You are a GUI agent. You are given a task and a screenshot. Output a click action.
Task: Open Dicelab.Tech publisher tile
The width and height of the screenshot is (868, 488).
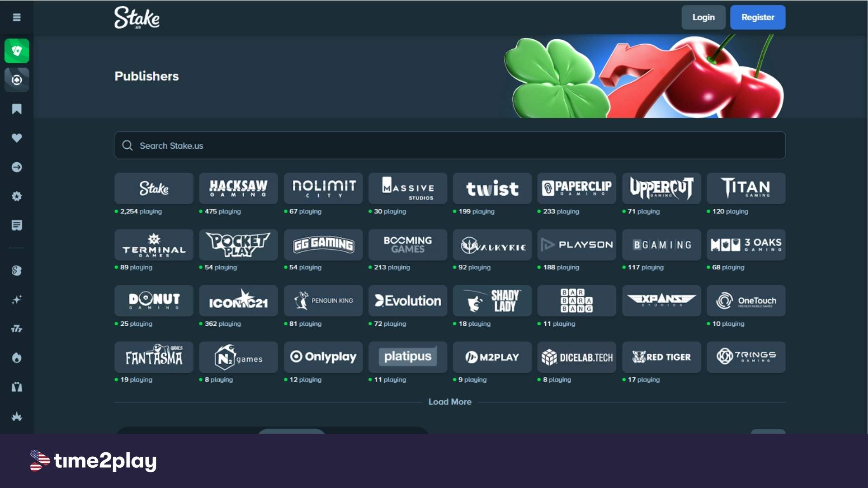tap(577, 357)
